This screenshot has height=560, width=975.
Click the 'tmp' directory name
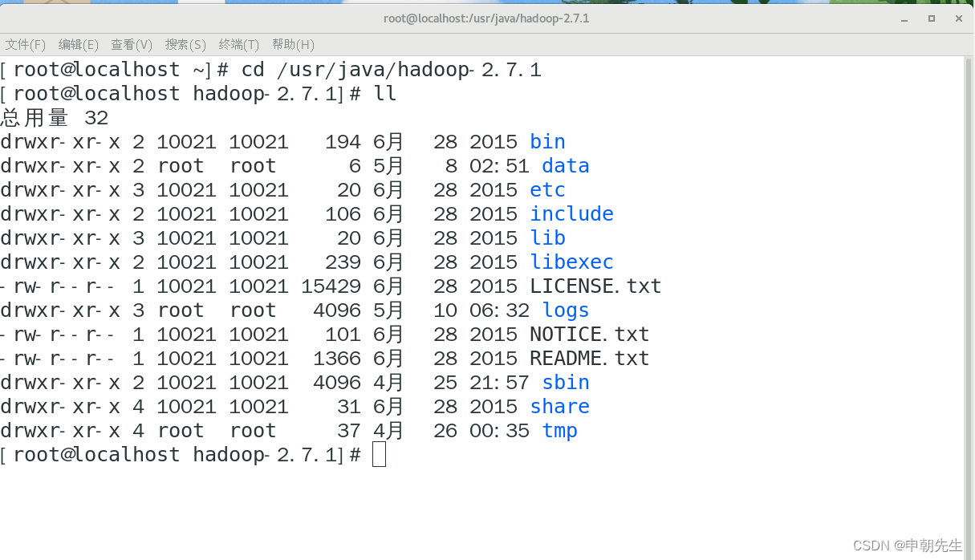[559, 432]
